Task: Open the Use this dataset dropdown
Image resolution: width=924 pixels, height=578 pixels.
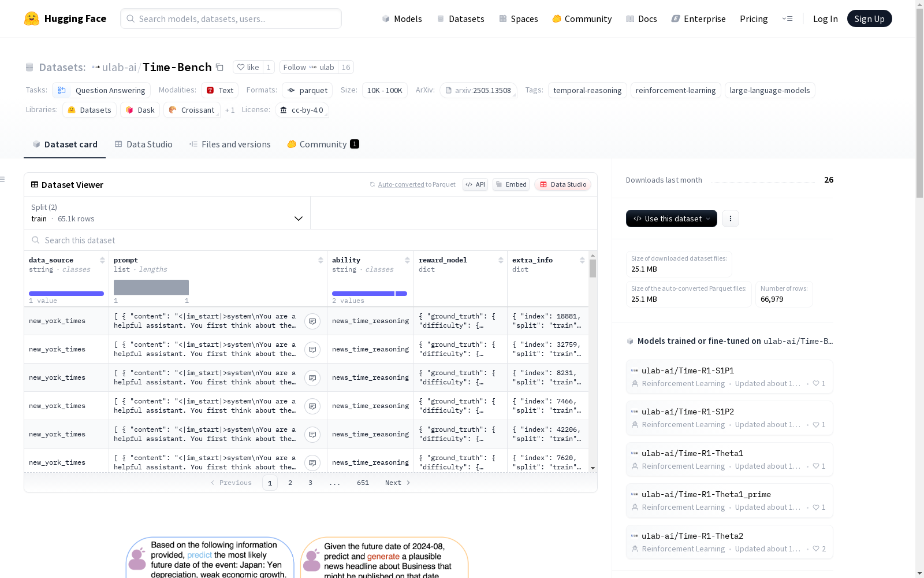Action: 672,218
